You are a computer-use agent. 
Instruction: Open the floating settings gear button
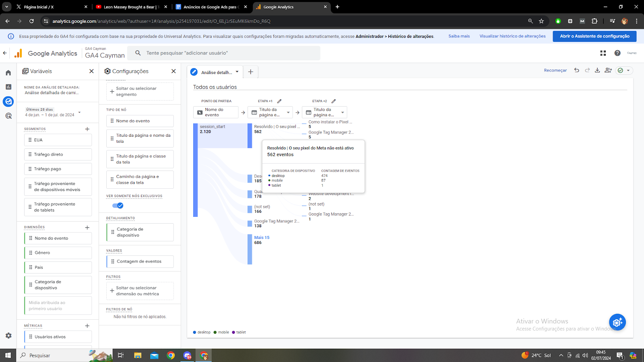[617, 322]
